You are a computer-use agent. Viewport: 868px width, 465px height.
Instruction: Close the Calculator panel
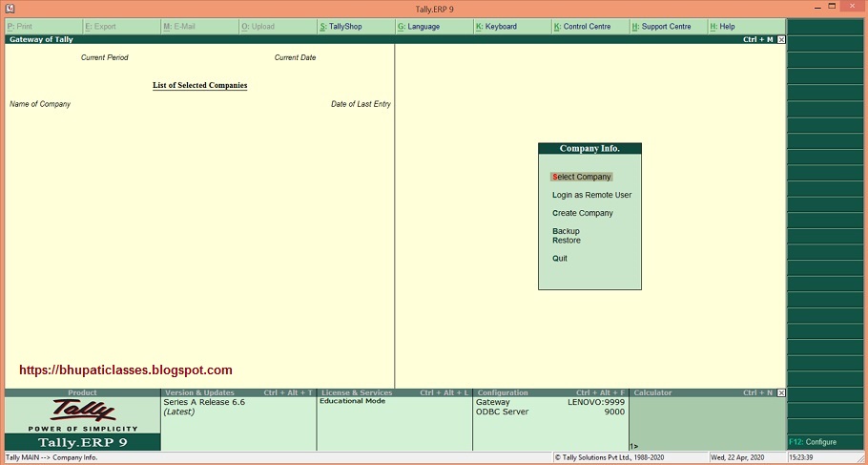point(781,392)
